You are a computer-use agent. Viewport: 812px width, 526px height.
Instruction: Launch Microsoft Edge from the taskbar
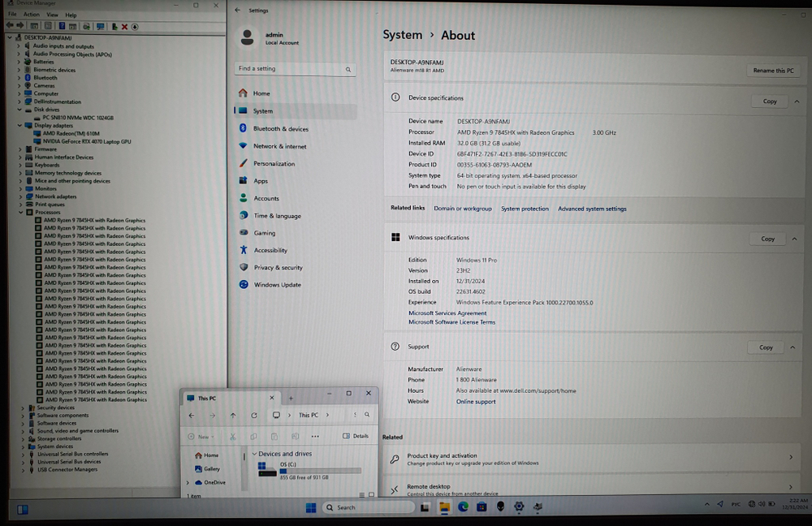pos(463,507)
